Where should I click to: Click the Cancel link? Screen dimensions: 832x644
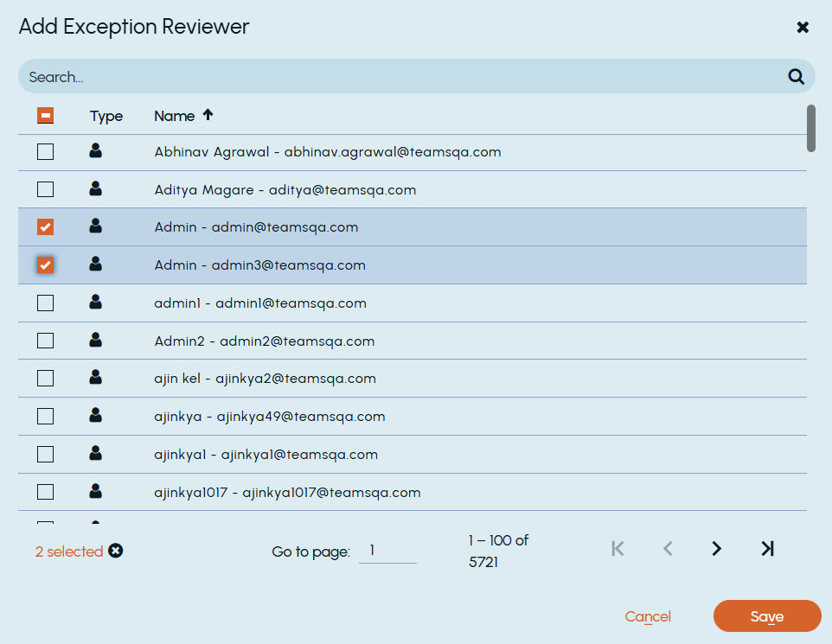[x=648, y=616]
